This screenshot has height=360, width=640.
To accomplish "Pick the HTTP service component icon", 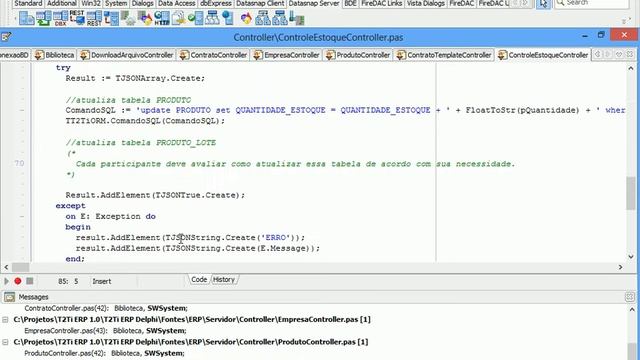I will pos(162,19).
